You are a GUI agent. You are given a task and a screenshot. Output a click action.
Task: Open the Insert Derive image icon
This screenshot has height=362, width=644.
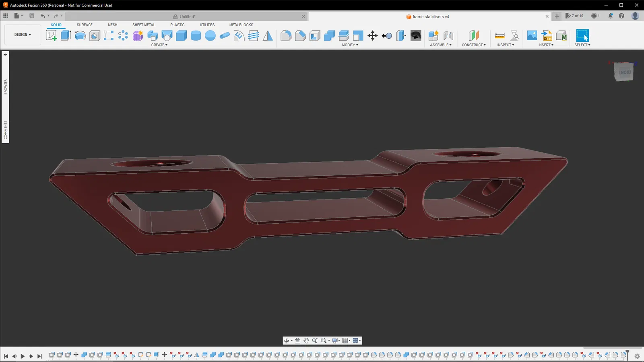pyautogui.click(x=532, y=35)
